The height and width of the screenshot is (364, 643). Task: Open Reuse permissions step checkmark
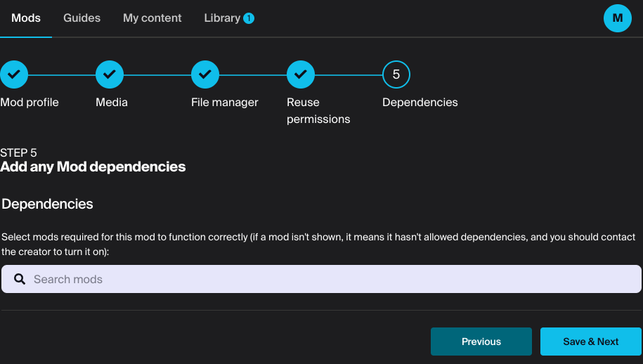(301, 74)
